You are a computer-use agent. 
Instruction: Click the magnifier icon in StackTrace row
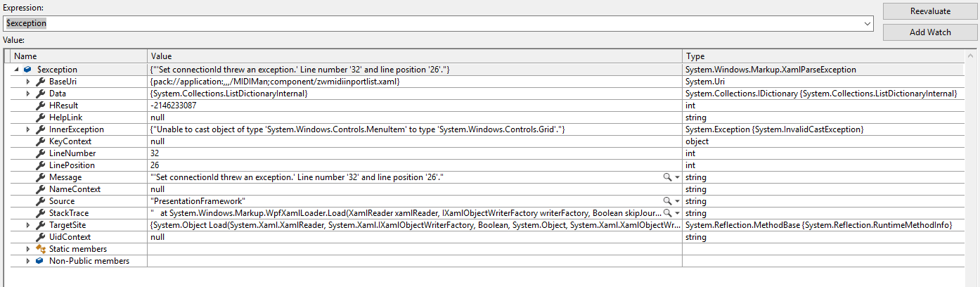coord(667,213)
